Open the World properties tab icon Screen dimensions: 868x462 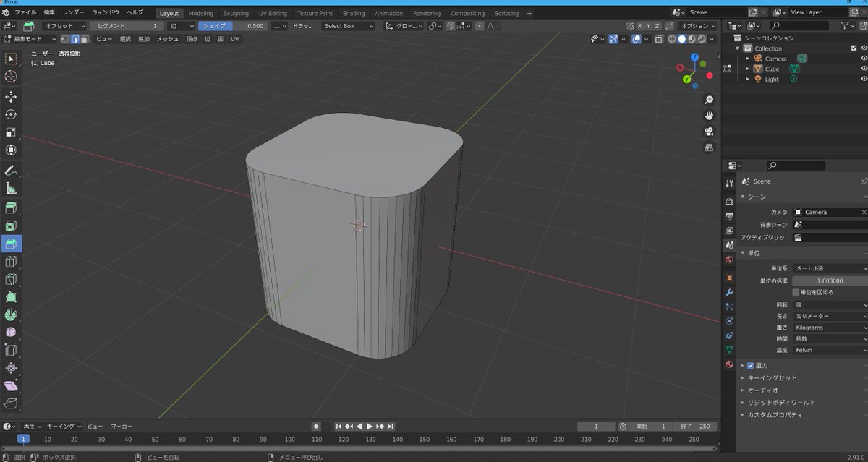pos(729,260)
